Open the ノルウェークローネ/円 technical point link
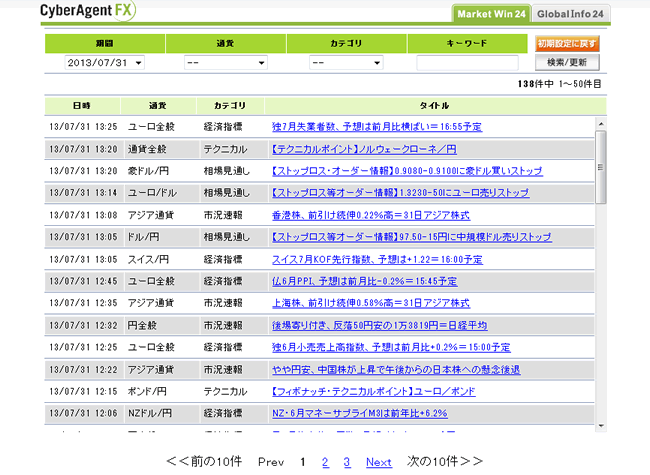 pyautogui.click(x=364, y=149)
